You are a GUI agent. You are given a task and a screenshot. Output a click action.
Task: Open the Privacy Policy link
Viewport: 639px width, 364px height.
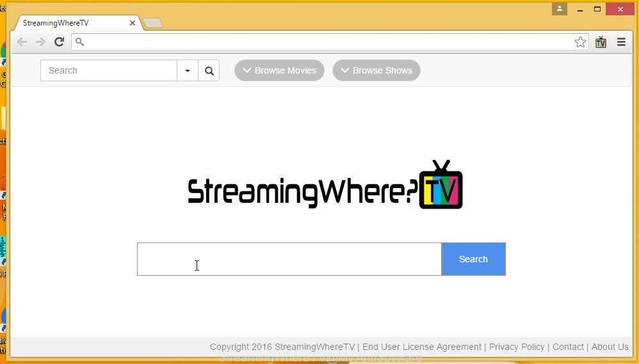click(x=517, y=347)
